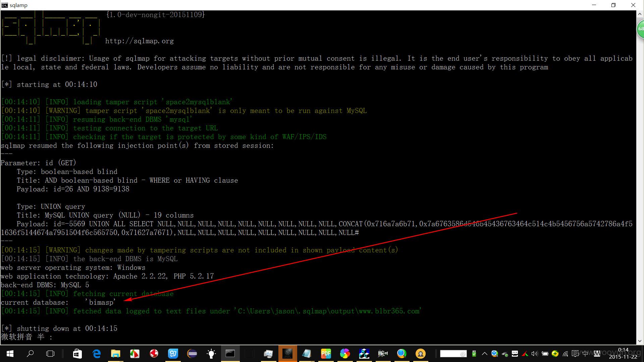
Task: Switch to the command prompt taskbar icon
Action: 230,354
